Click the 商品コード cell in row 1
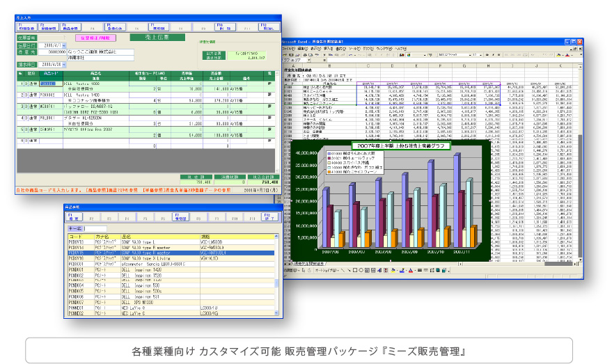This screenshot has width=612, height=364. [x=50, y=83]
